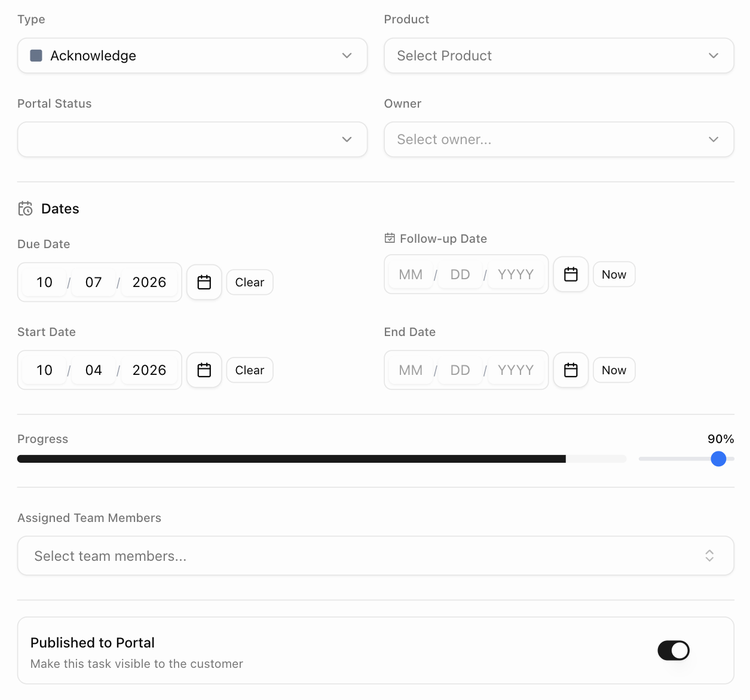Click the small Follow-up Date label icon
The image size is (750, 700).
pyautogui.click(x=390, y=238)
